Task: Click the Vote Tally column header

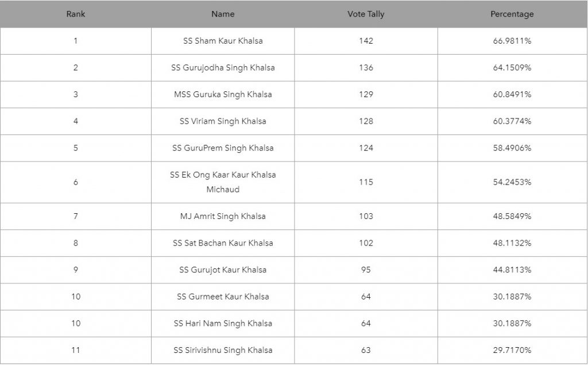Action: [366, 14]
